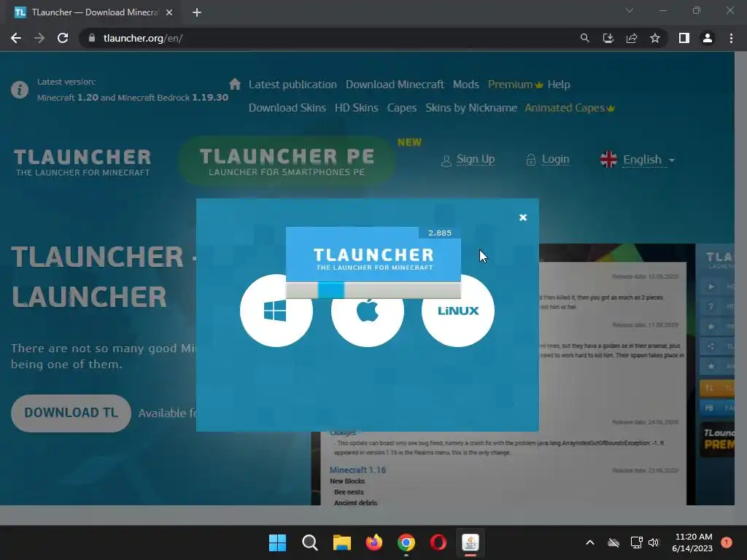Expand the English language dropdown
747x560 pixels.
(x=649, y=160)
